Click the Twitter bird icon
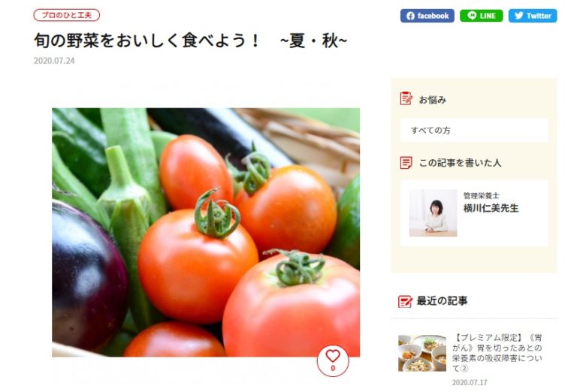 tap(519, 16)
